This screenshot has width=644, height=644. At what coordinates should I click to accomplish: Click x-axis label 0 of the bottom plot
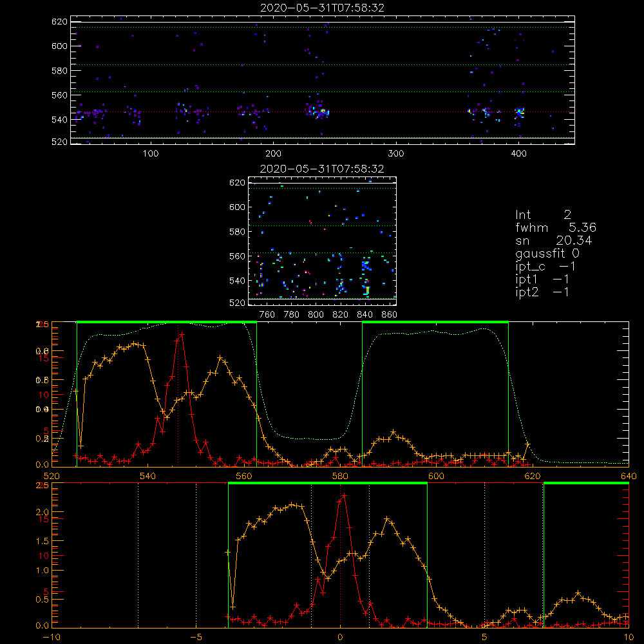click(x=340, y=637)
